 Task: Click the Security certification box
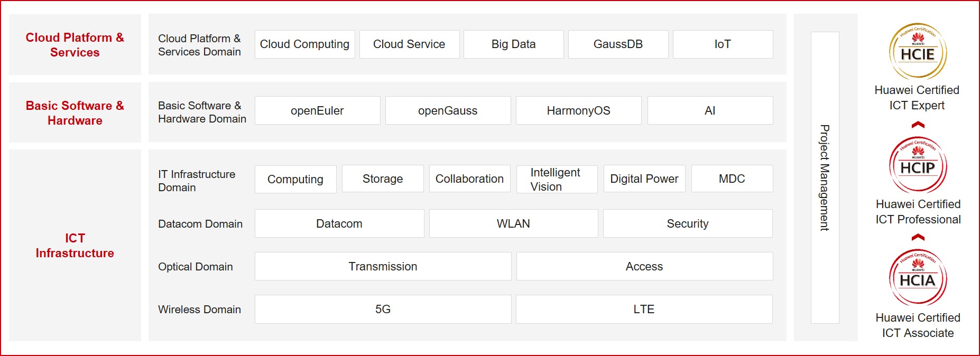(x=687, y=223)
